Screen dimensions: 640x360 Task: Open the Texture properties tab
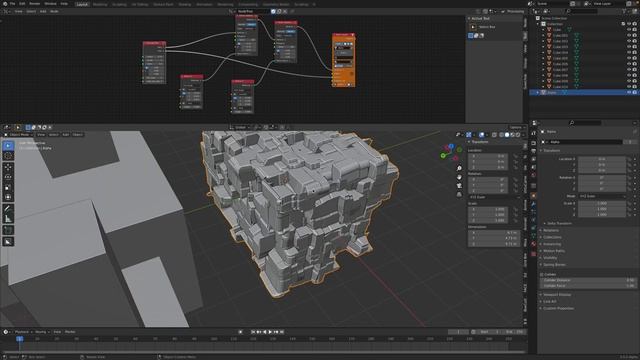[x=533, y=253]
